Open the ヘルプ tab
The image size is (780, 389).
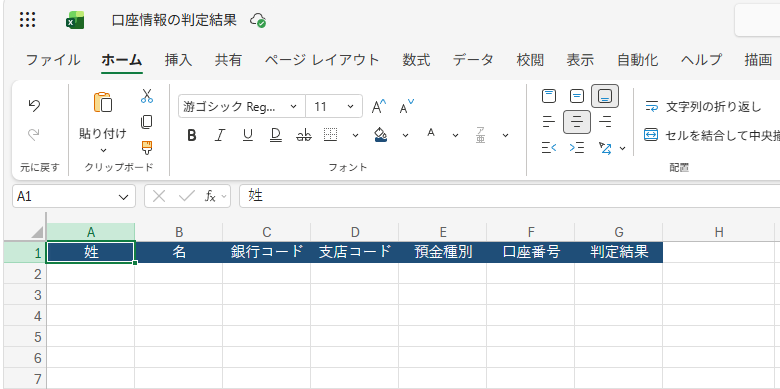[701, 60]
